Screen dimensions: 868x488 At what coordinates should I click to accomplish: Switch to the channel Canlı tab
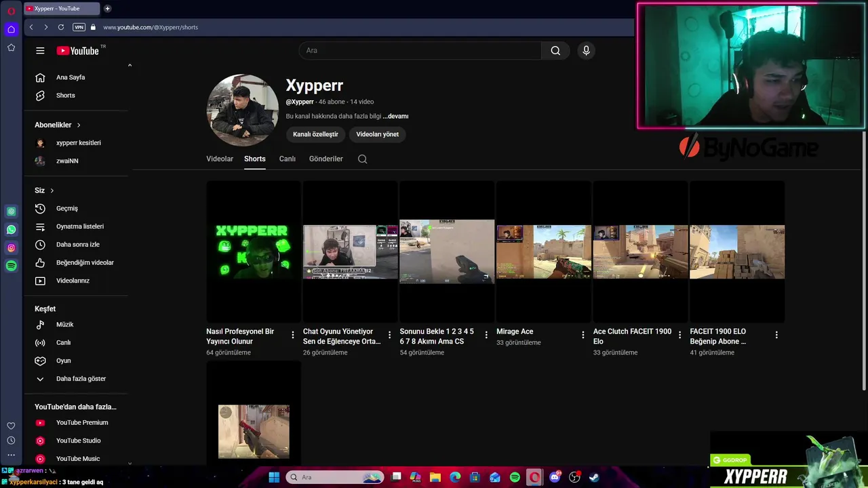tap(288, 159)
